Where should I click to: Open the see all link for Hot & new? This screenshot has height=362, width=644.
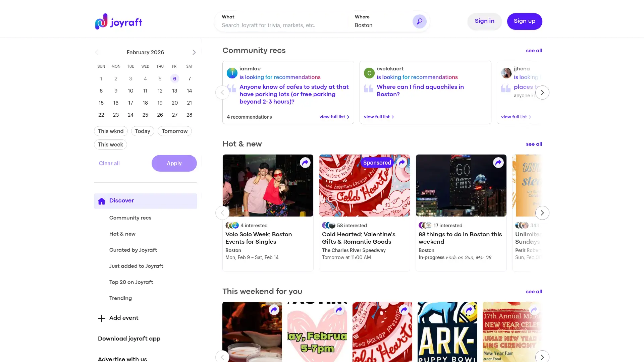pos(534,144)
